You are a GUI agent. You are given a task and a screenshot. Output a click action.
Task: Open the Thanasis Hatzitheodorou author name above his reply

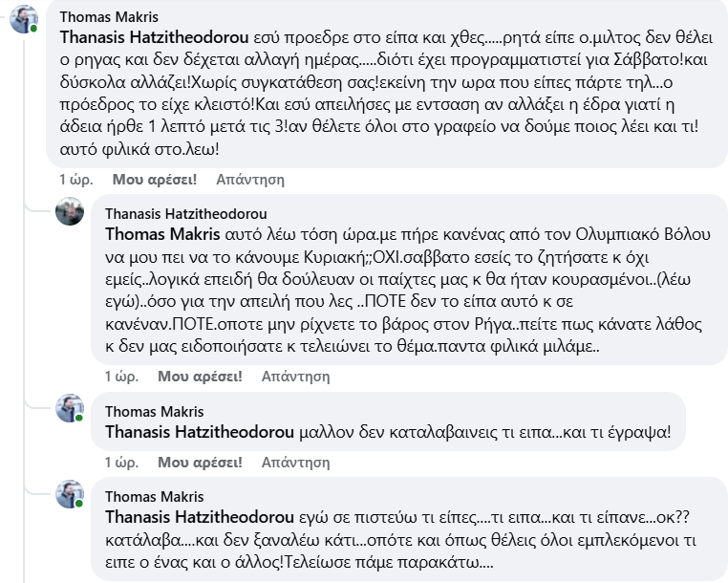(185, 213)
